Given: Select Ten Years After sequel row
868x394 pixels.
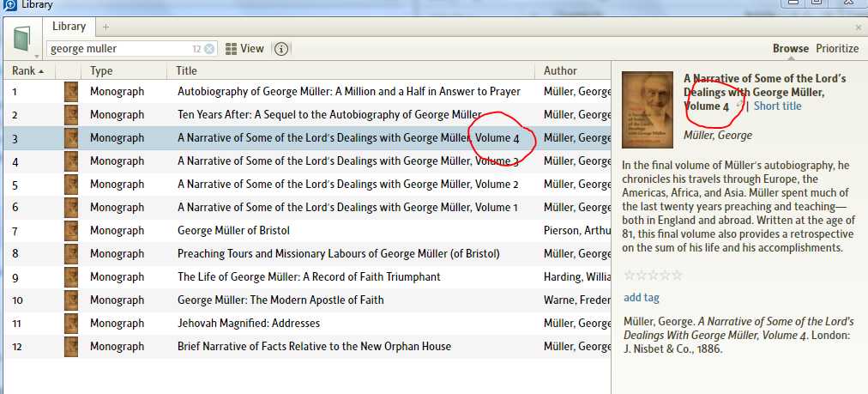Looking at the screenshot, I should [x=308, y=115].
